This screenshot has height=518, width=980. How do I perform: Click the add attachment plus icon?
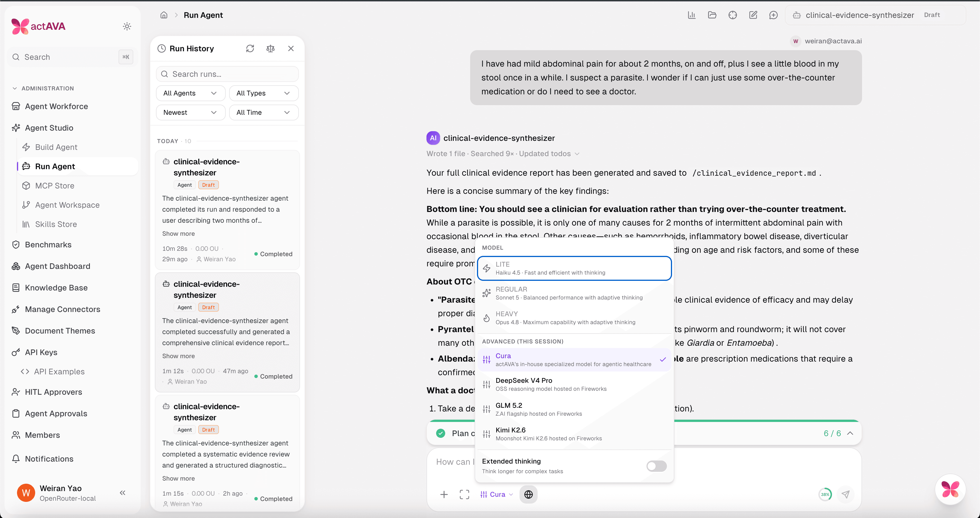tap(444, 494)
